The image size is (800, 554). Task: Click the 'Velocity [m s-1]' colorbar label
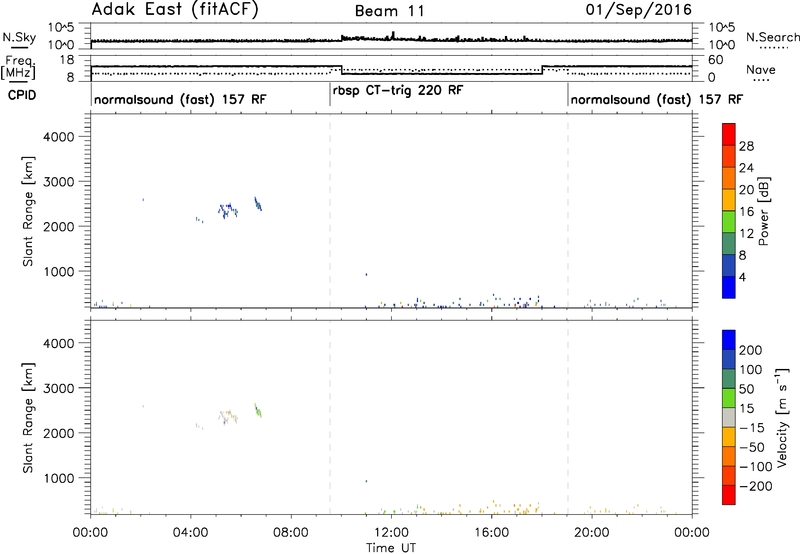point(782,417)
